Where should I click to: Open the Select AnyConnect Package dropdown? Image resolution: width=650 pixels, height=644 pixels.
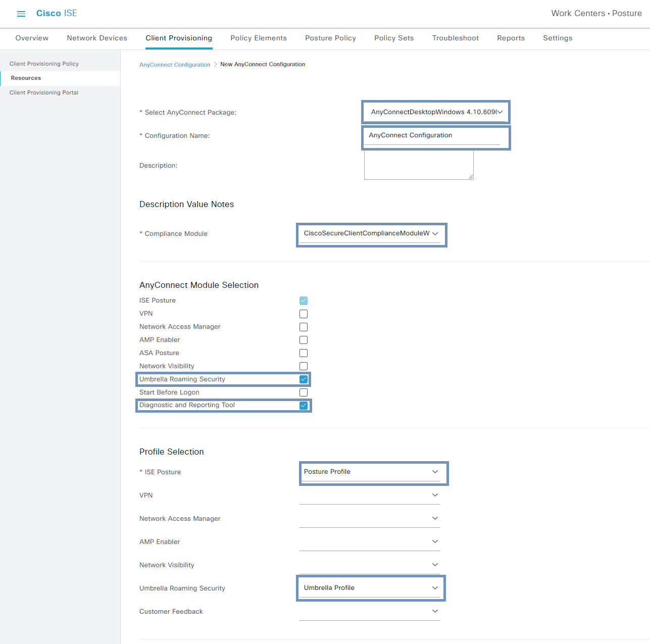[x=435, y=112]
